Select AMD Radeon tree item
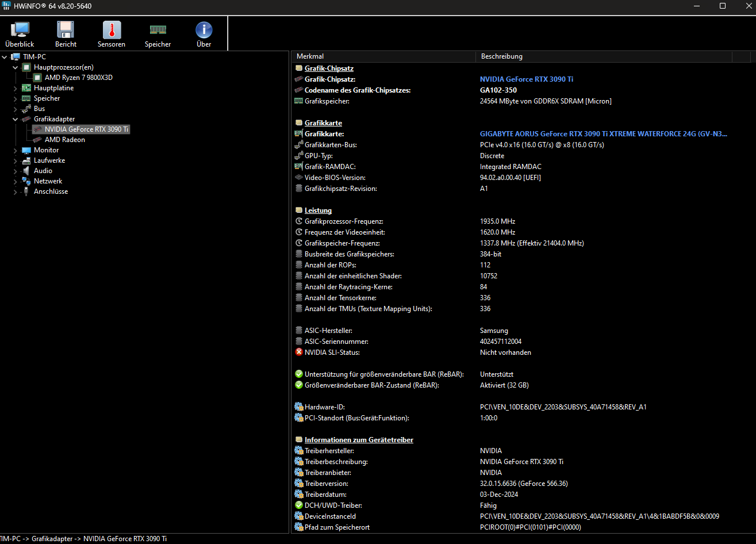 [x=64, y=140]
